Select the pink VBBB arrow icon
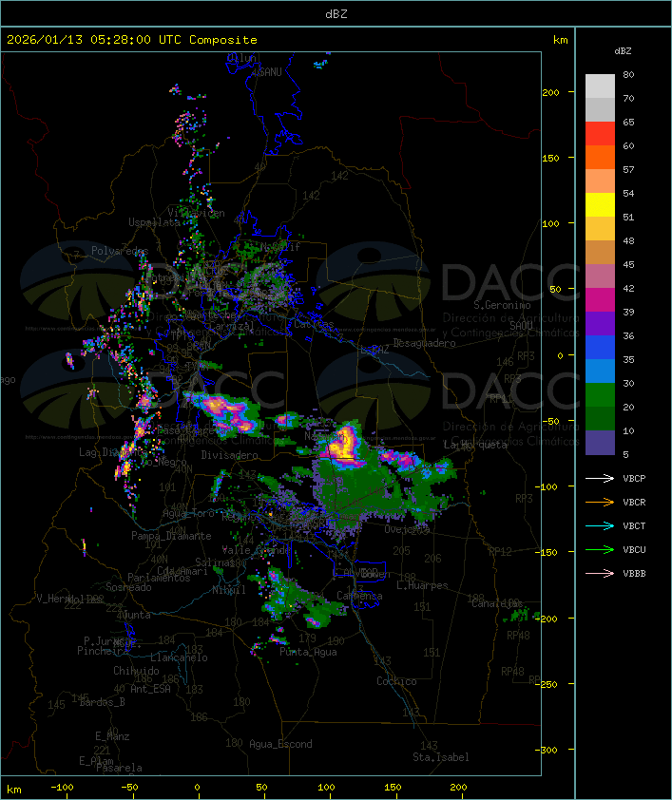Screen dimensions: 672x800 coord(601,573)
